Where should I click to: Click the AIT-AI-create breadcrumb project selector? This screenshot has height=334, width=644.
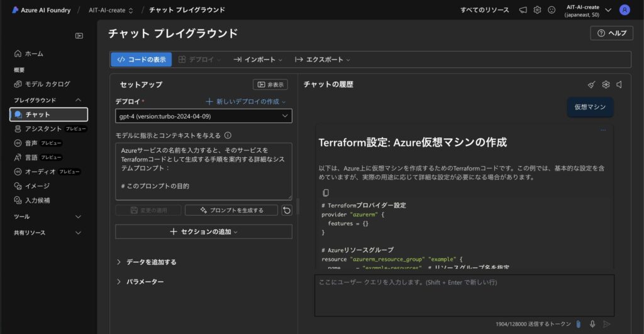click(x=111, y=10)
